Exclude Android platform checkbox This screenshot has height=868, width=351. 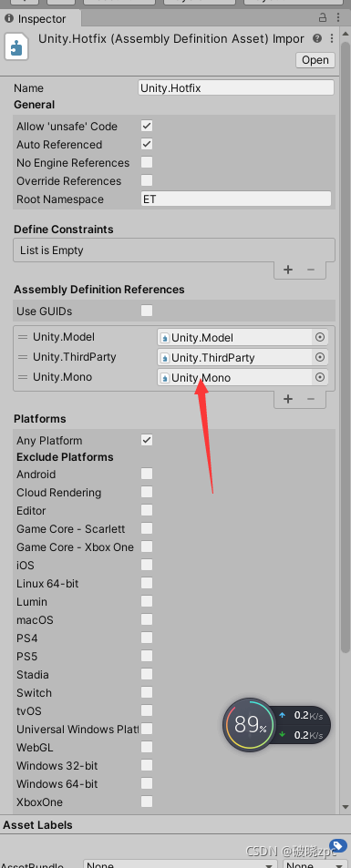click(147, 474)
